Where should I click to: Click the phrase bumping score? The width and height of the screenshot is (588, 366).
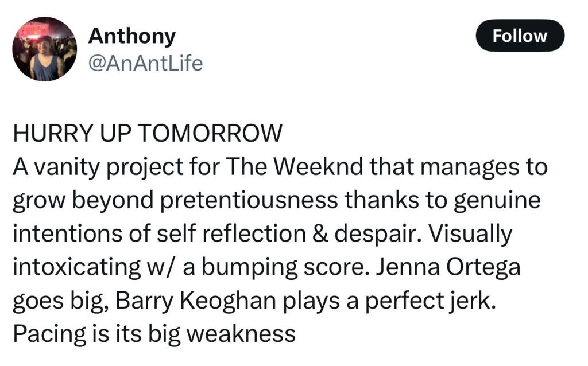pos(284,267)
